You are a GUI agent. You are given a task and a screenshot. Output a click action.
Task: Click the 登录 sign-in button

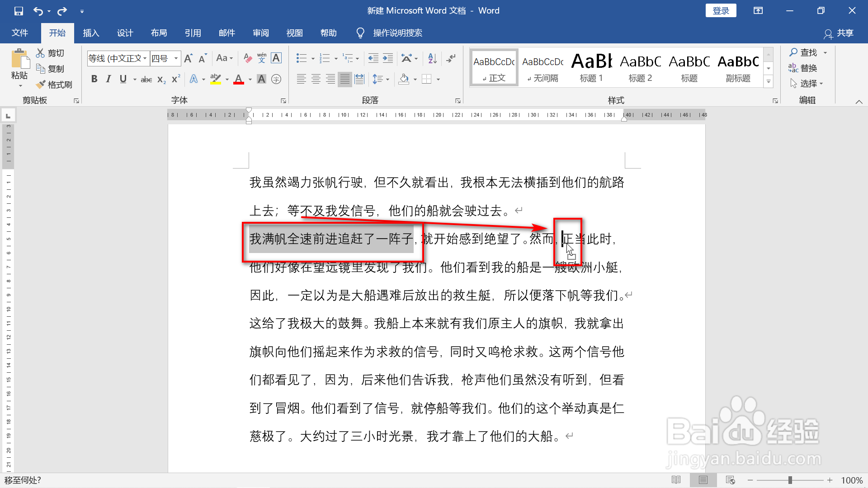coord(721,10)
